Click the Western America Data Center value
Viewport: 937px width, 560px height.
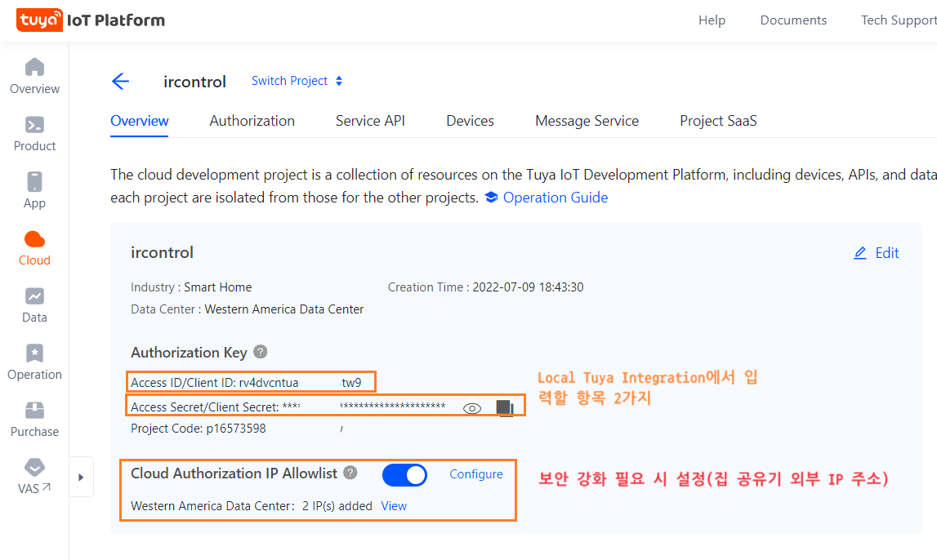283,309
